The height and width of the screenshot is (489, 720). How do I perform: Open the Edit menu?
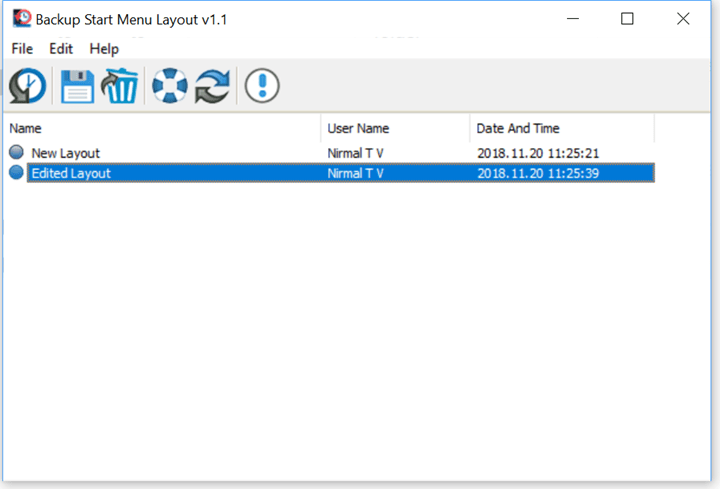(61, 49)
